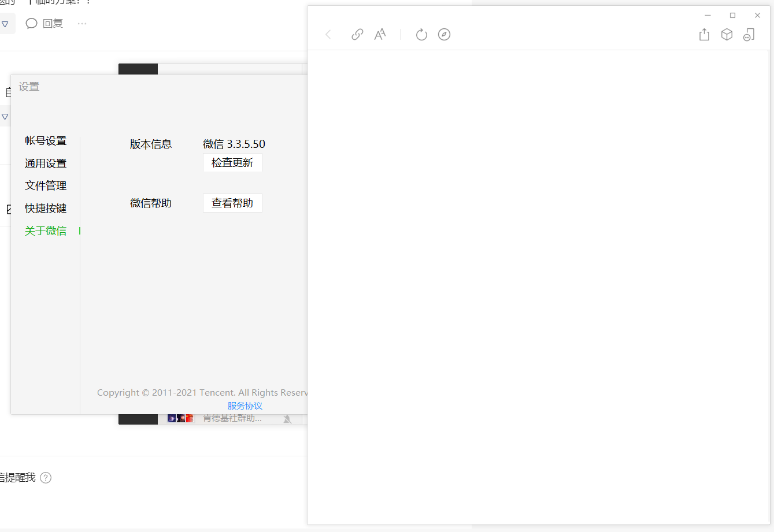
Task: Click the Copyright 2011-2021 Tencent text
Action: 202,393
